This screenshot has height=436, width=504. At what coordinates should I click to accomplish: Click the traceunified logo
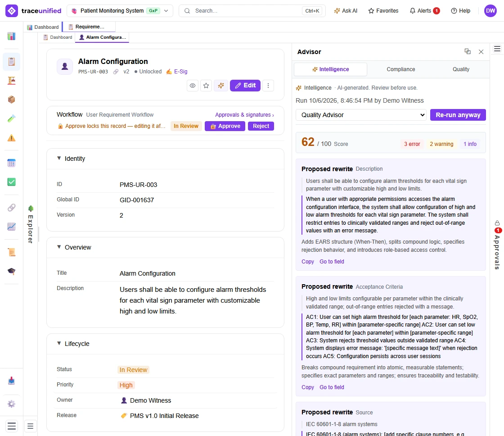coord(33,11)
